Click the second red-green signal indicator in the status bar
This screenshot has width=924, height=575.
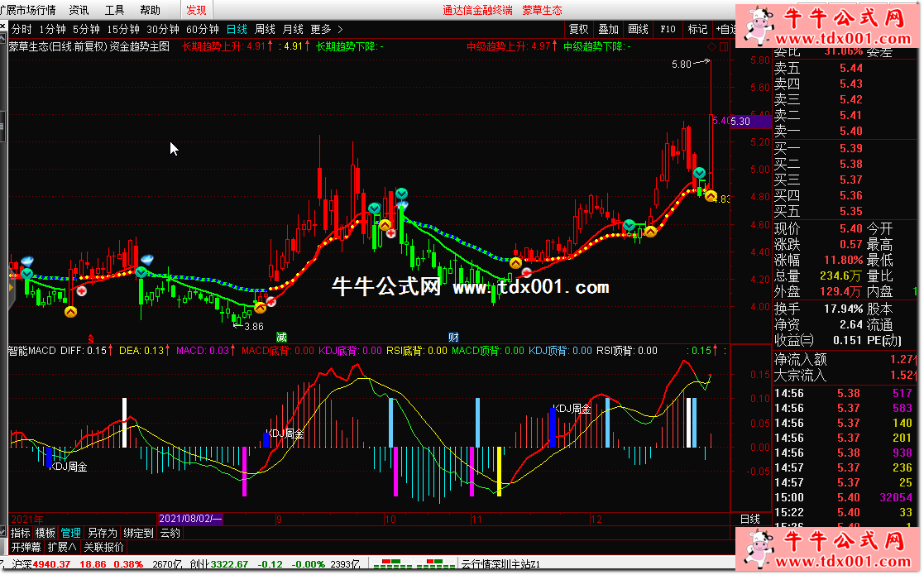tap(436, 564)
